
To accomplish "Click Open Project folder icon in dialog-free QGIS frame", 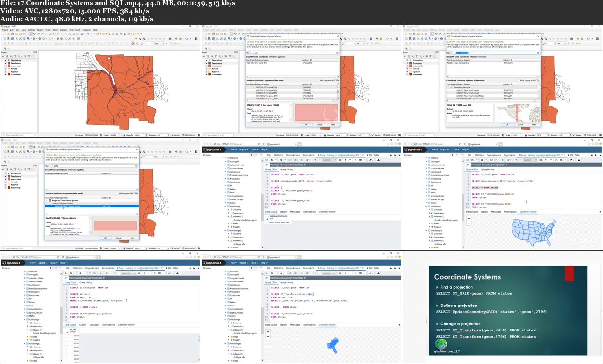I will point(8,34).
